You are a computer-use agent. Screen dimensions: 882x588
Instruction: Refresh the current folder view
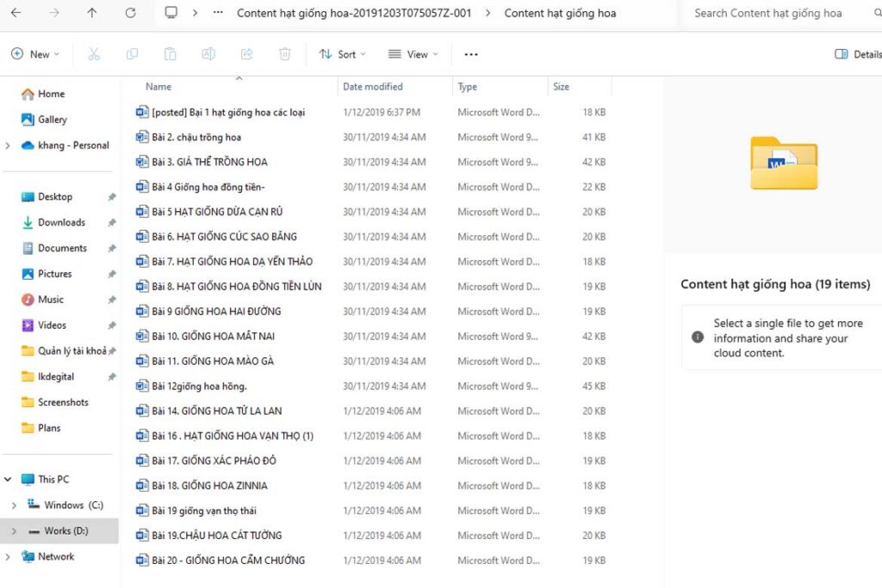[x=131, y=13]
